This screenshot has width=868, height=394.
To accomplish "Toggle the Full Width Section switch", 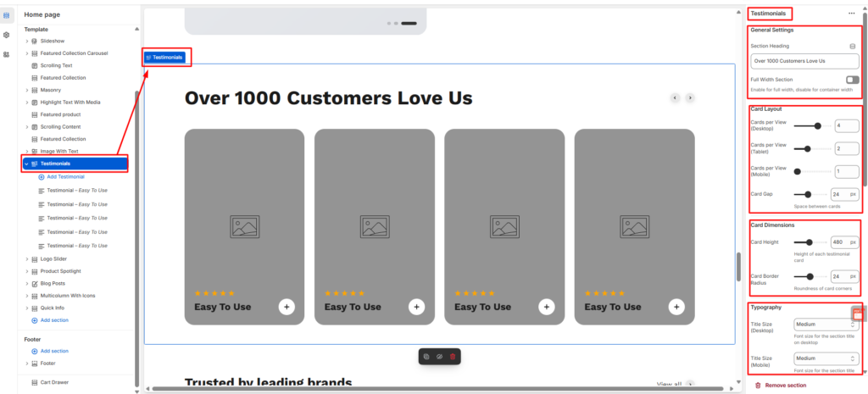I will point(851,80).
